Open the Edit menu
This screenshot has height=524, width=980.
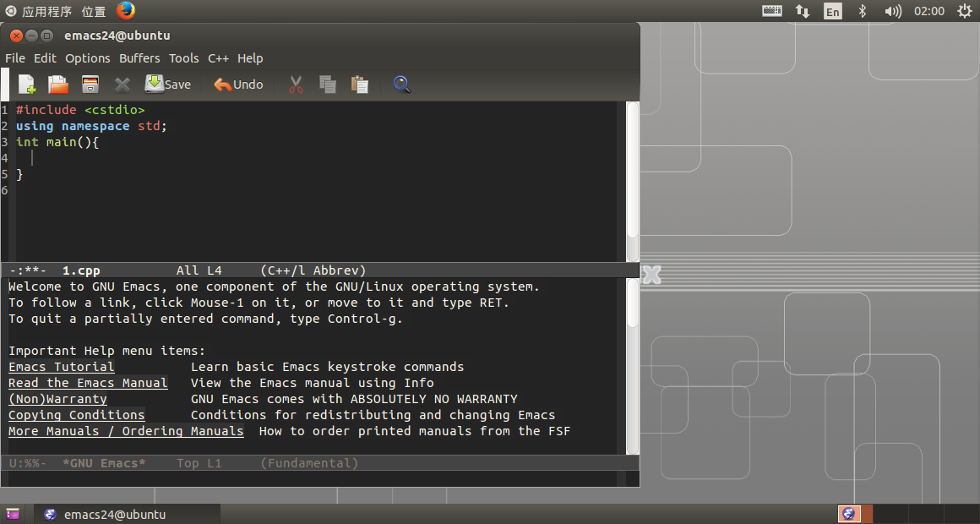(45, 58)
